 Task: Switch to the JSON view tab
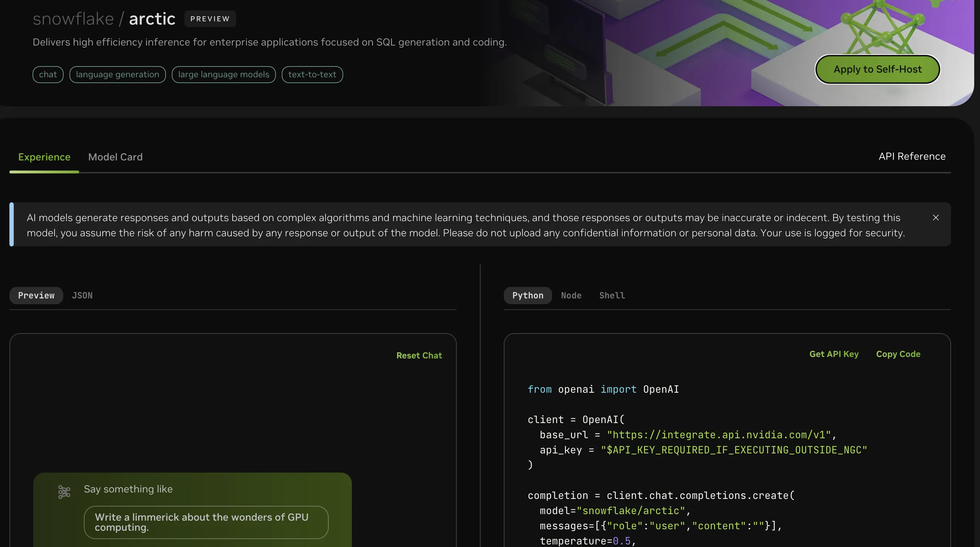[x=82, y=295]
